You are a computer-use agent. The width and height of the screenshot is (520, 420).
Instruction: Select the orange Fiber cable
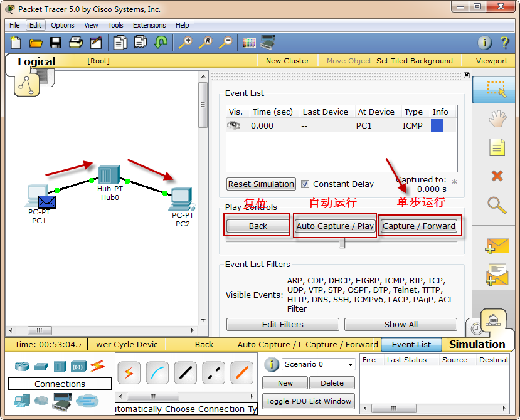pos(242,372)
